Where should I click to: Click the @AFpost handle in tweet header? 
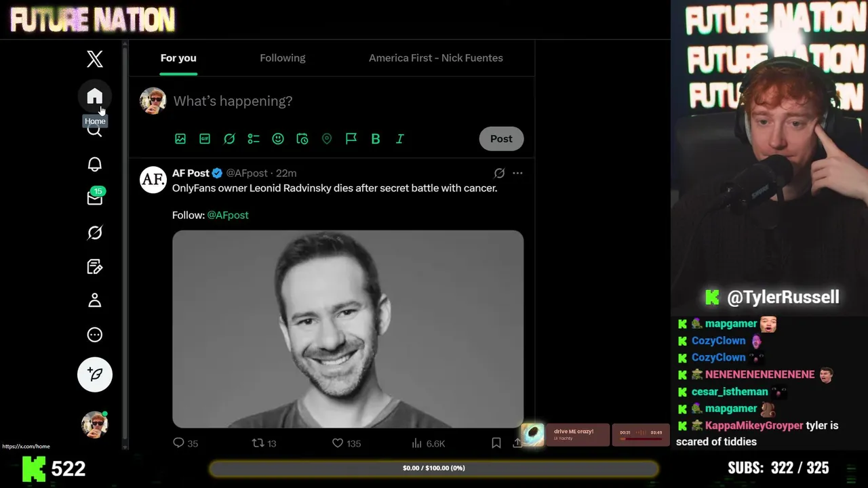tap(247, 173)
